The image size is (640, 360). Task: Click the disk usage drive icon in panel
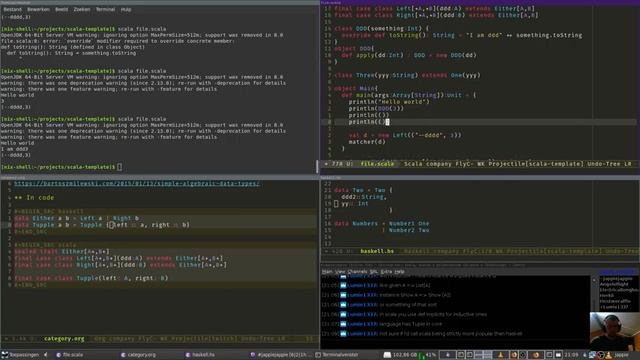tap(387, 355)
